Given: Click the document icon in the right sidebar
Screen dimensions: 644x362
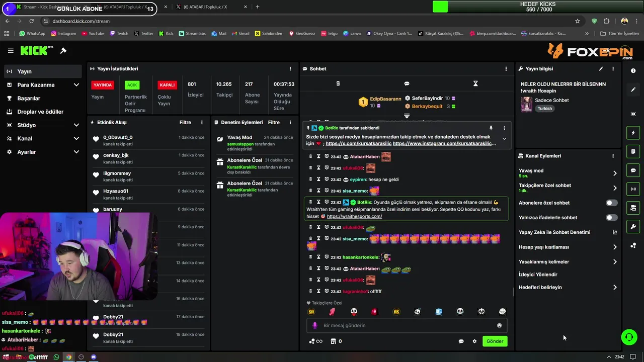Looking at the screenshot, I should click(633, 151).
